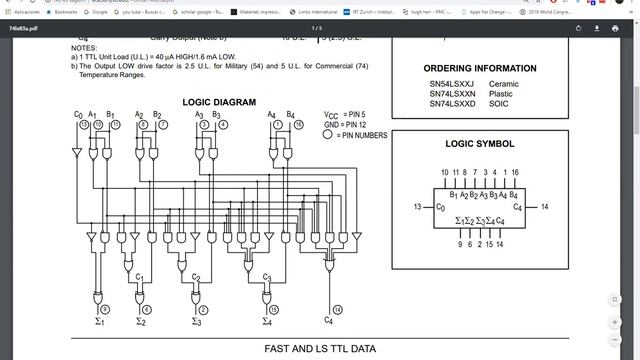Click the GND = PIN 12 legend text
Image resolution: width=640 pixels, height=360 pixels.
(x=345, y=125)
